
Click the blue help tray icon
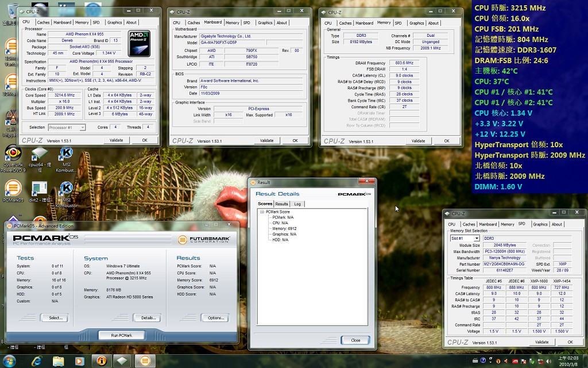pyautogui.click(x=483, y=361)
